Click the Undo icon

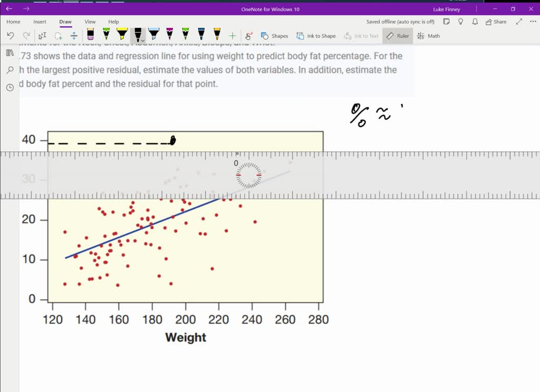tap(9, 35)
